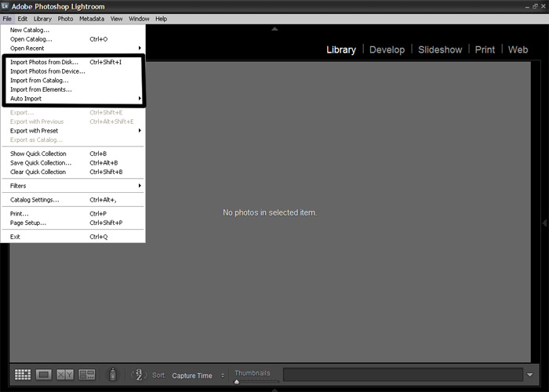Image resolution: width=549 pixels, height=392 pixels.
Task: Open the Window menu
Action: [139, 19]
